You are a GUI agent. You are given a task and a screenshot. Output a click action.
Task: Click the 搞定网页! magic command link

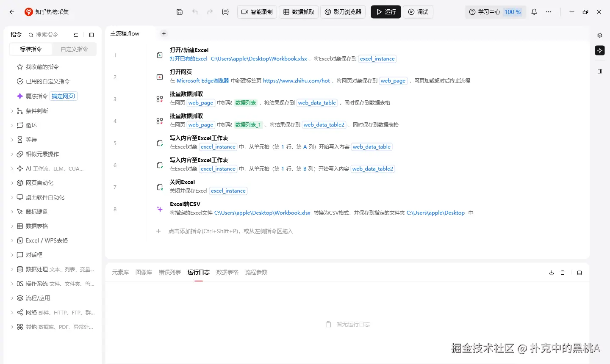[64, 96]
